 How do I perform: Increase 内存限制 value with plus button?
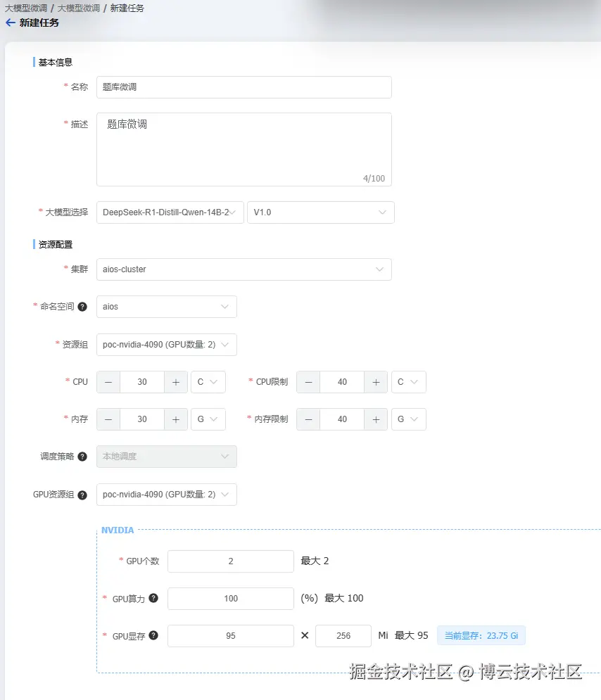tap(376, 419)
